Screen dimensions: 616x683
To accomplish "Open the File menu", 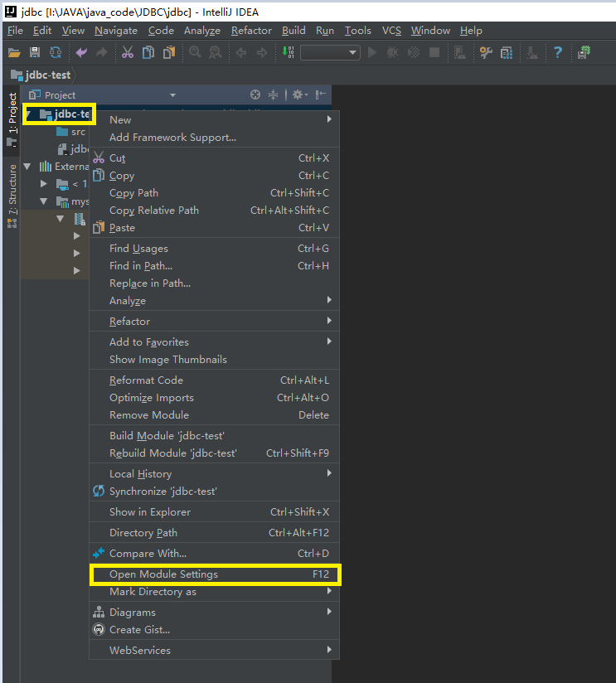I will (x=15, y=31).
